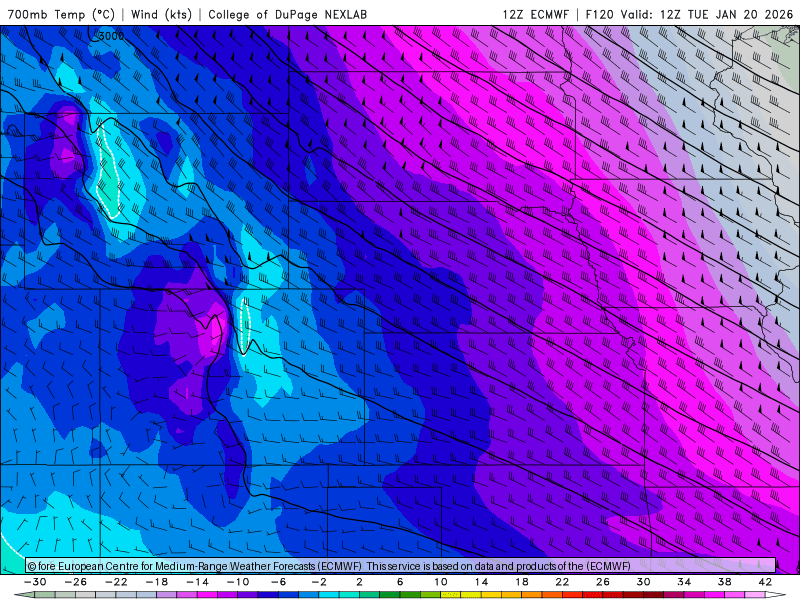Image resolution: width=800 pixels, height=600 pixels.
Task: Click the "F120 Valid: 12Z TUE JAN 20 2026" text
Action: [x=689, y=14]
